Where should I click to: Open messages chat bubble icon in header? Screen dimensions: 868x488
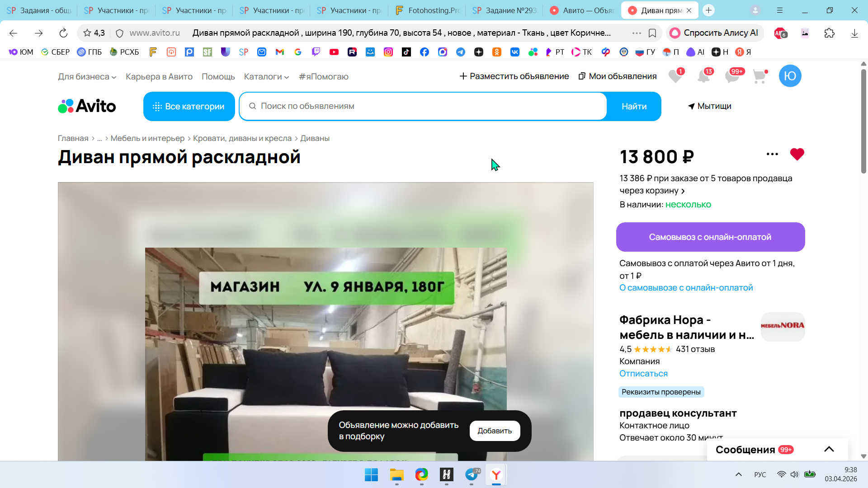[x=732, y=76]
